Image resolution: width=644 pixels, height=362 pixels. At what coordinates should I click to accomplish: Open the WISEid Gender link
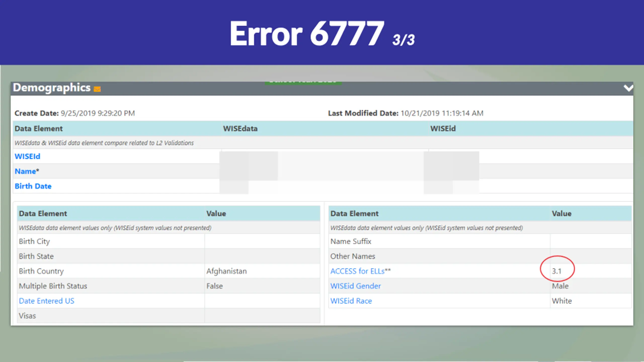point(355,286)
